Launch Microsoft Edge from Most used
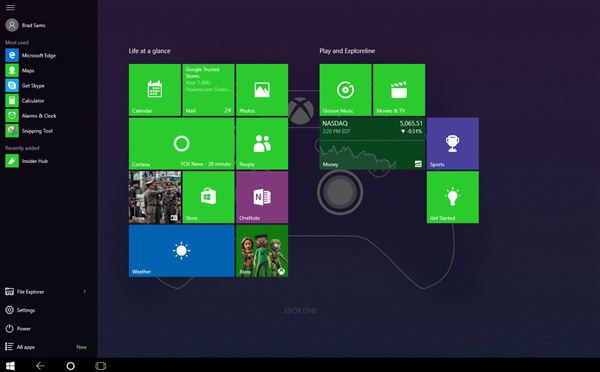This screenshot has width=600, height=372. pos(31,55)
